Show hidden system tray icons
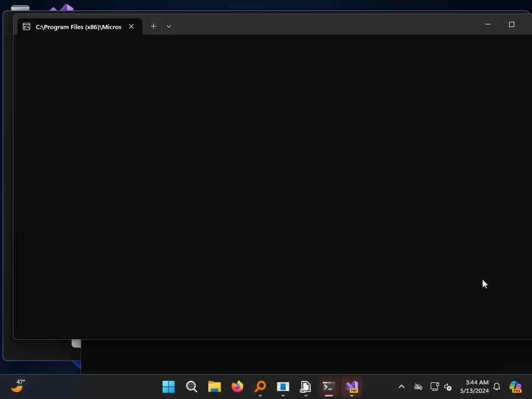The width and height of the screenshot is (532, 399). click(x=402, y=387)
